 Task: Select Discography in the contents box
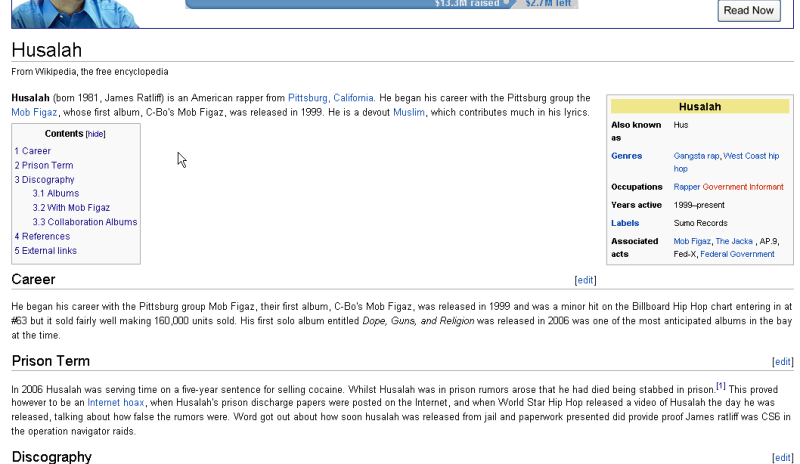coord(45,180)
